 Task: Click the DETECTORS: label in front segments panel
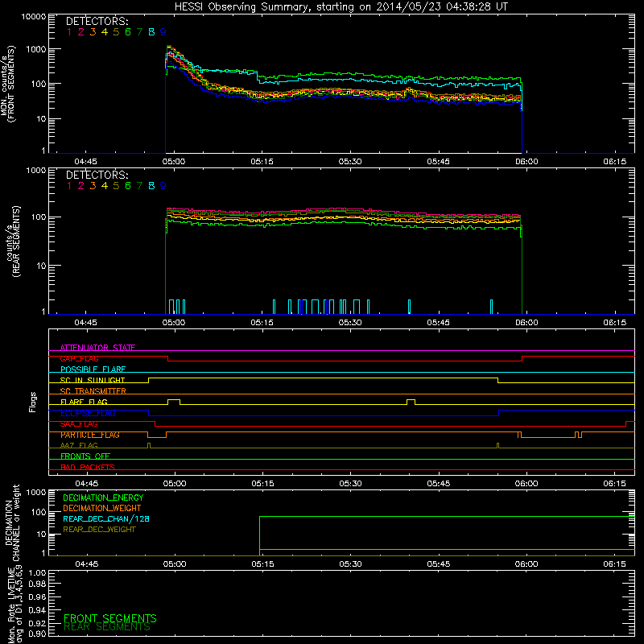point(97,22)
